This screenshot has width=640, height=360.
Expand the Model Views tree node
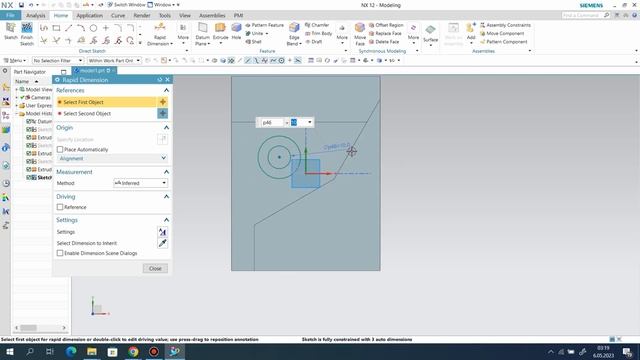17,89
